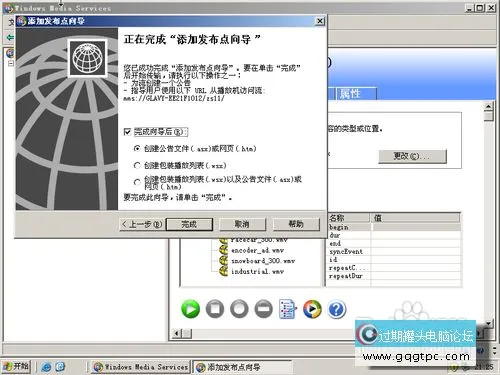The image size is (500, 375).
Task: Click the green back arrow in toolbar
Action: [10, 37]
